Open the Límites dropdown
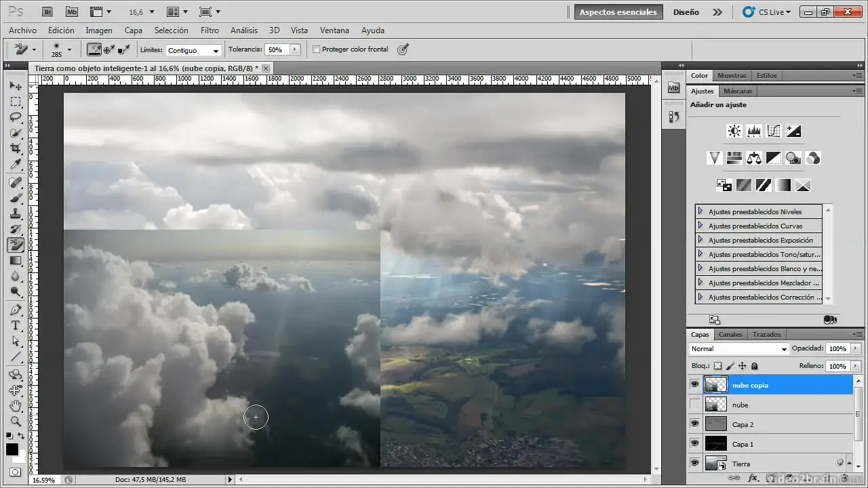The width and height of the screenshot is (868, 488). (194, 50)
